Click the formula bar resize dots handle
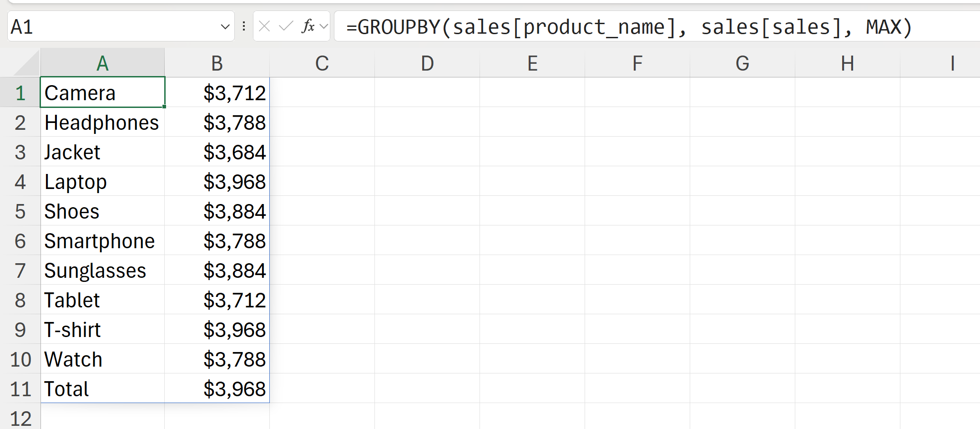Image resolution: width=980 pixels, height=429 pixels. pyautogui.click(x=244, y=26)
